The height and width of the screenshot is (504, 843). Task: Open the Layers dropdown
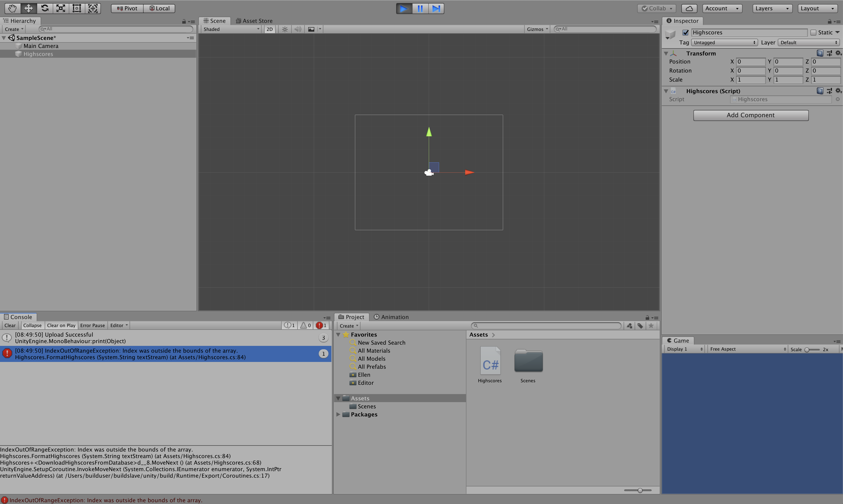point(772,9)
